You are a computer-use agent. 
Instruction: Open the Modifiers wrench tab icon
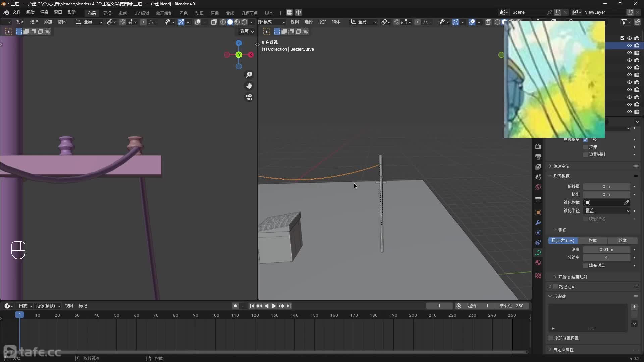tap(538, 222)
